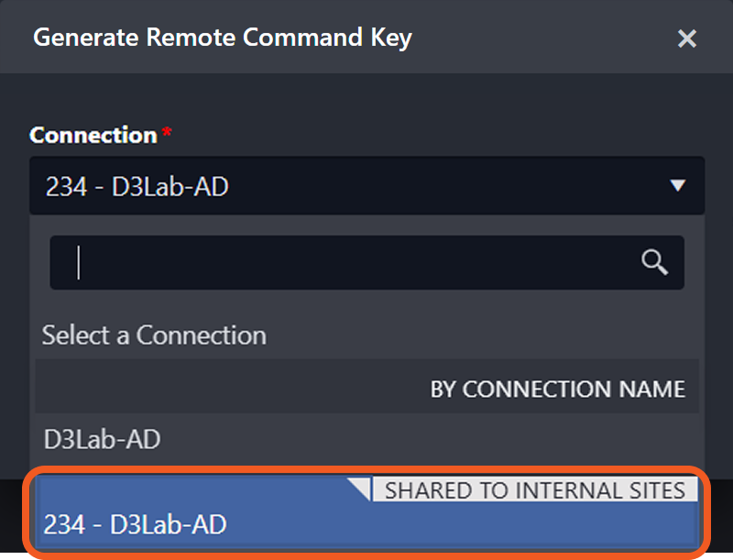Click the SHARED TO INTERNAL SITES badge

[534, 490]
